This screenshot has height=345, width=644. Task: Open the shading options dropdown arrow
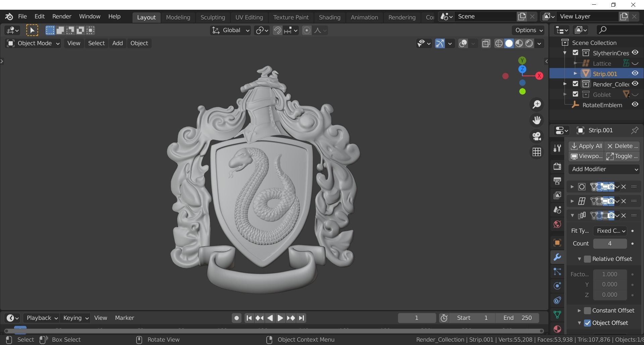(x=539, y=44)
